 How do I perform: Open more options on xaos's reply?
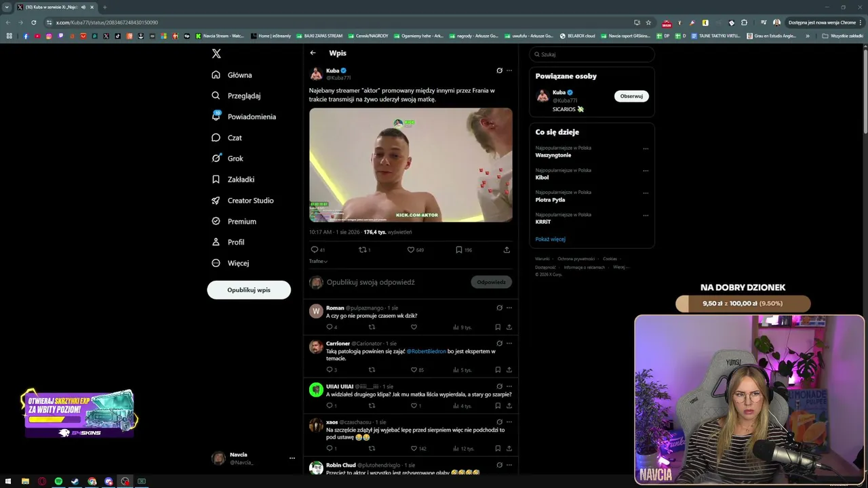[509, 422]
